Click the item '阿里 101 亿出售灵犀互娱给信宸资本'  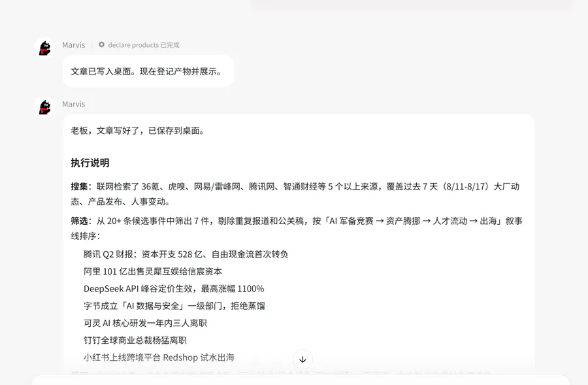click(153, 272)
